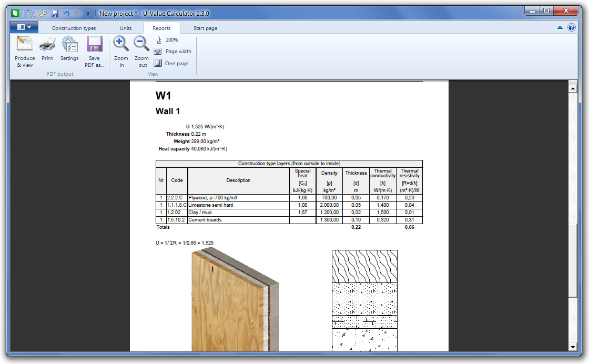Click the undo arrow in quick access

point(66,13)
